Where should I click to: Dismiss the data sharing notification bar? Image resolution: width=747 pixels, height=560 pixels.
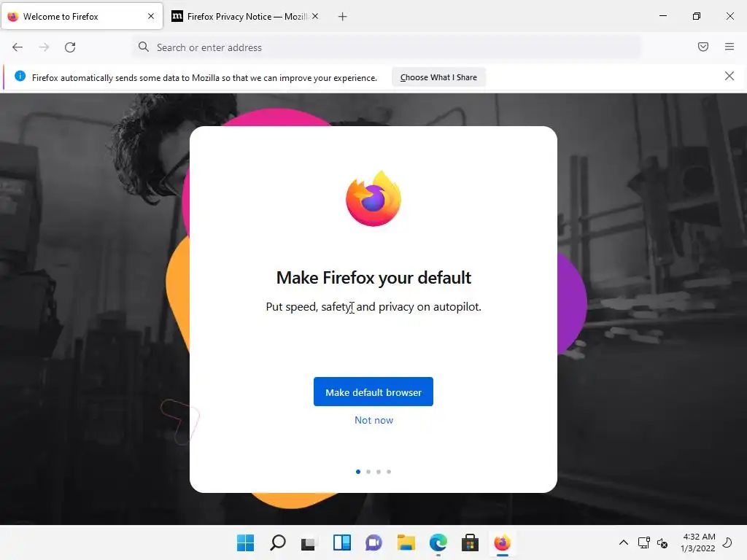pyautogui.click(x=729, y=76)
